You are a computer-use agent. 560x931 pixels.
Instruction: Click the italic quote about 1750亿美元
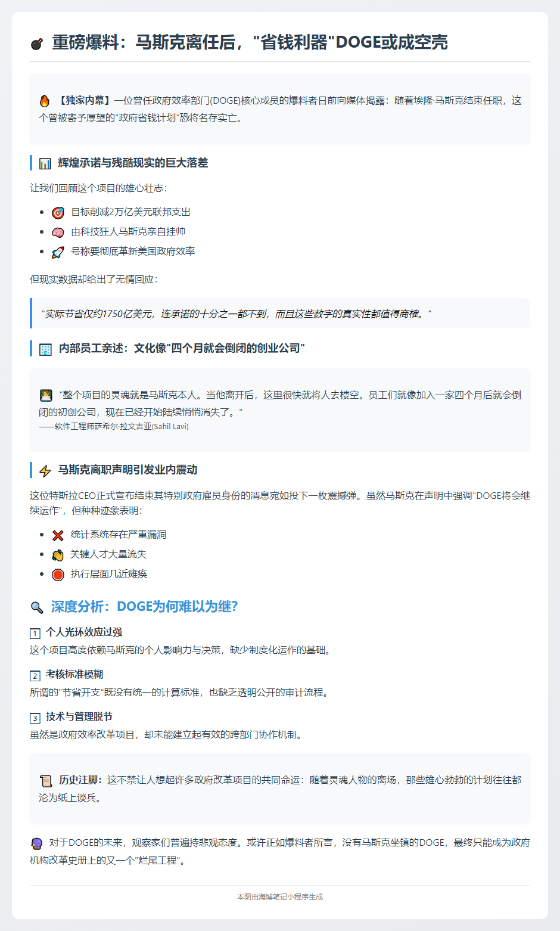(x=236, y=314)
